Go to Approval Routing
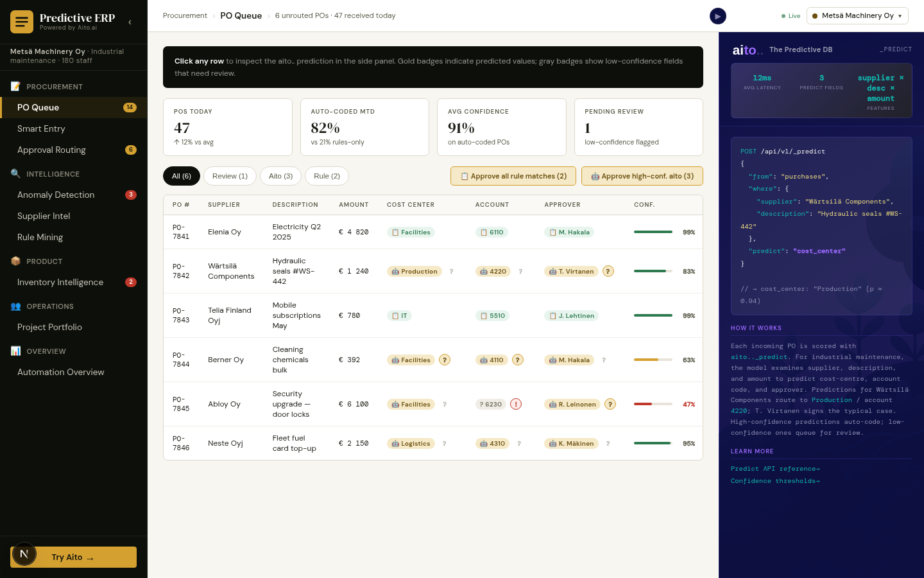The height and width of the screenshot is (578, 924). pyautogui.click(x=74, y=150)
